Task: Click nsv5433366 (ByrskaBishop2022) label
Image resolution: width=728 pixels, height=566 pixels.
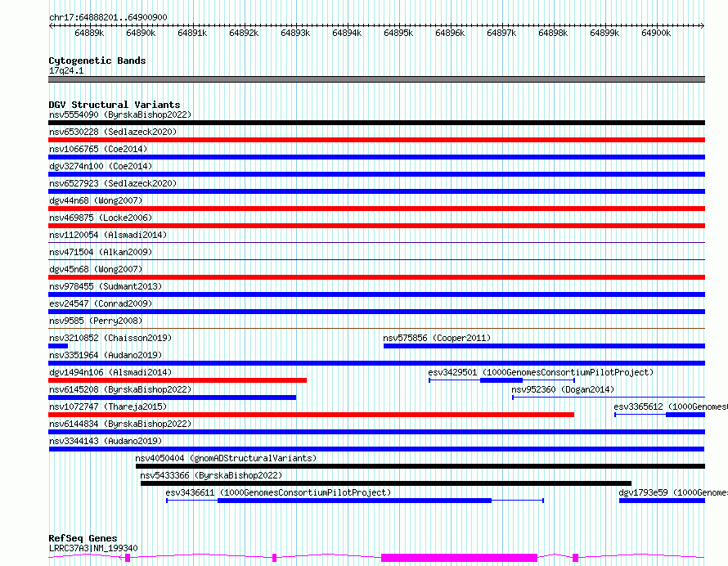Action: [x=211, y=475]
